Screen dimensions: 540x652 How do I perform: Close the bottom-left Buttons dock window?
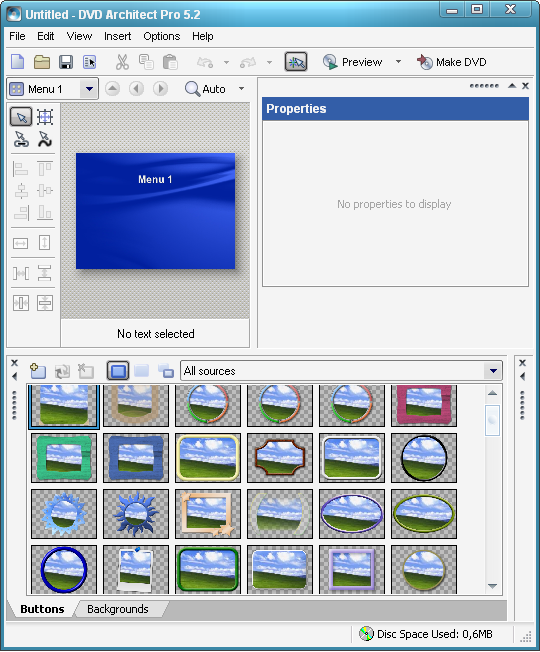tap(14, 363)
